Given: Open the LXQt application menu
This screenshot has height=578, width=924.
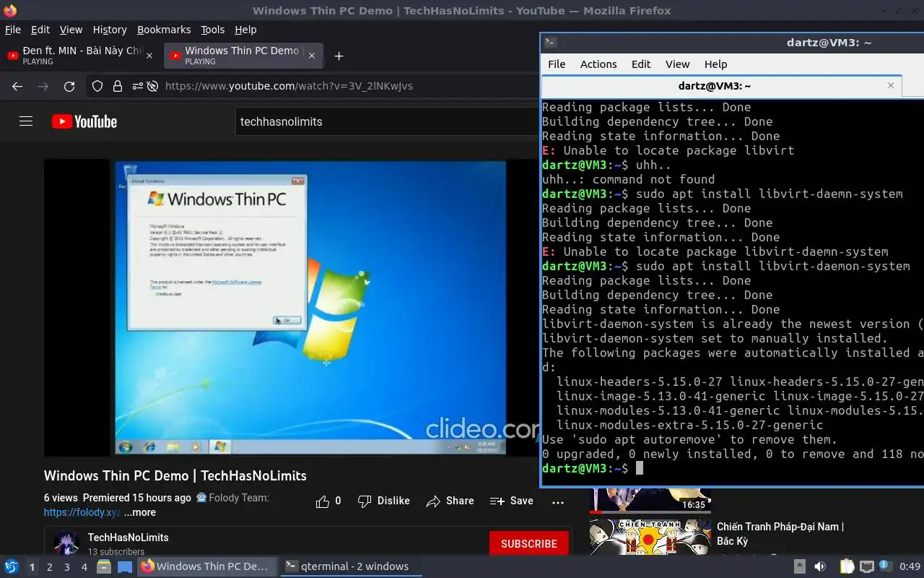Looking at the screenshot, I should click(11, 566).
